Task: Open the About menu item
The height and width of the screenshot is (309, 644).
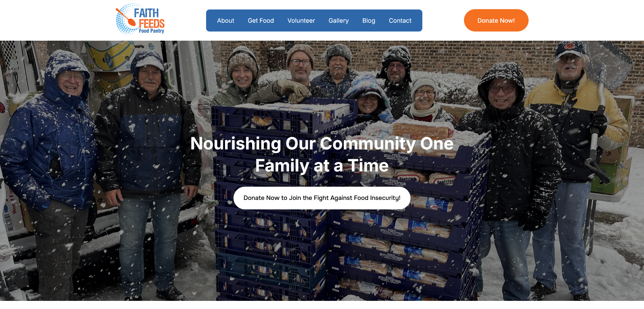Action: pos(225,21)
